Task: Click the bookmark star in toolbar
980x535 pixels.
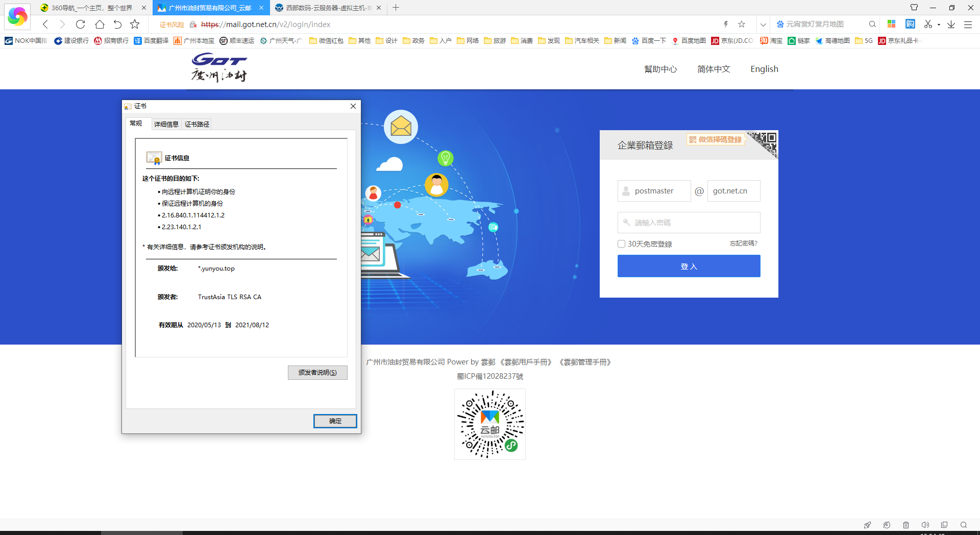Action: tap(135, 24)
